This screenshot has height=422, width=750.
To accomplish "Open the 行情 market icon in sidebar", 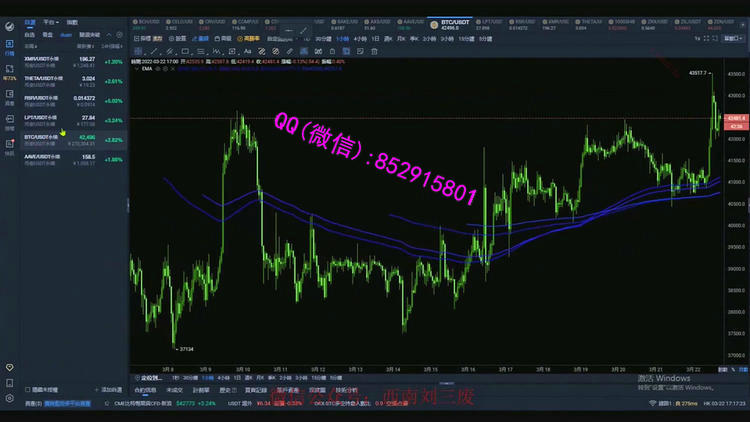I will tap(9, 49).
